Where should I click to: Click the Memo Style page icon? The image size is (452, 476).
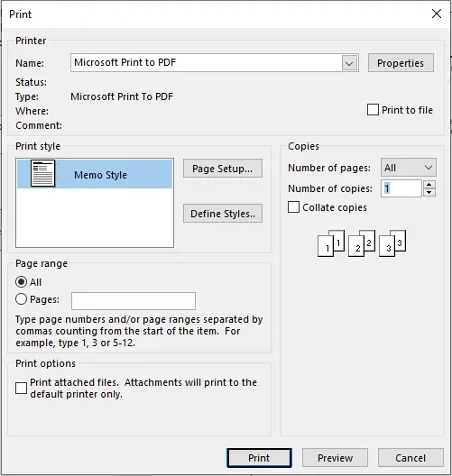click(x=42, y=173)
